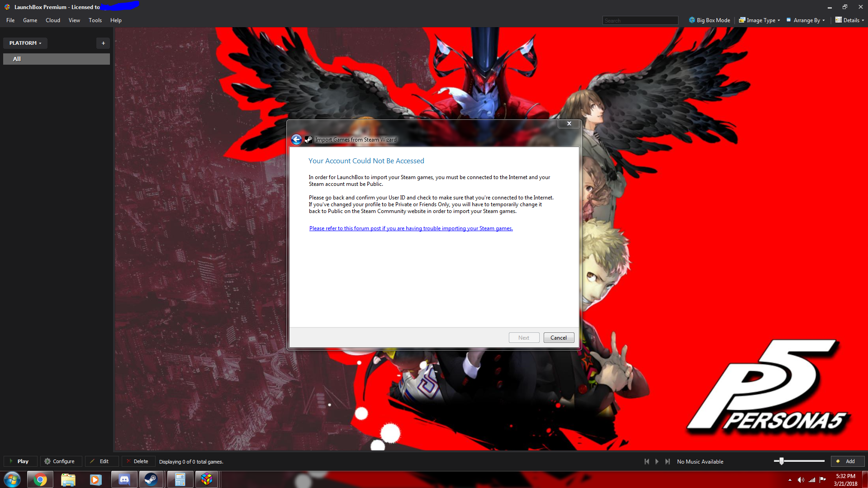The image size is (868, 488).
Task: Click the 'No Music Available' label
Action: (x=700, y=462)
